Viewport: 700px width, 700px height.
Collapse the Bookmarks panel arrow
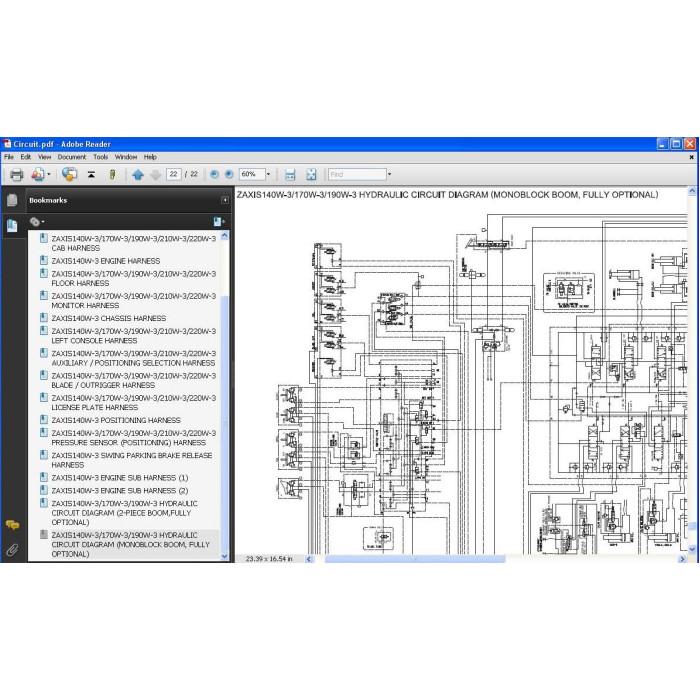(x=225, y=200)
